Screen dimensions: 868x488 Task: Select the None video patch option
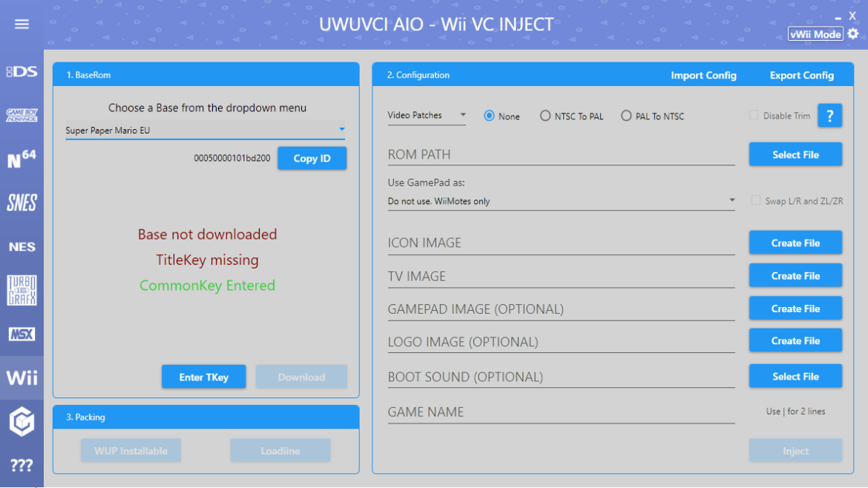[x=490, y=116]
